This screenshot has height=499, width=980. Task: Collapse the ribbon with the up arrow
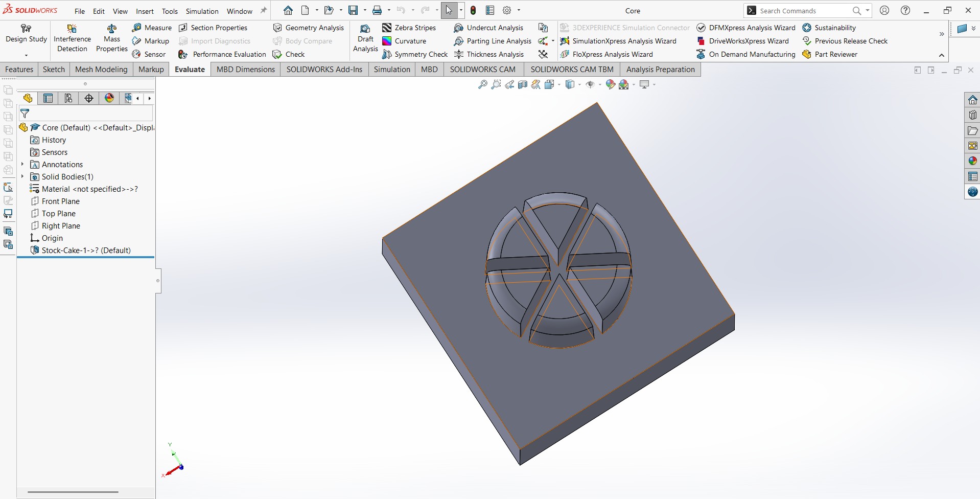941,55
